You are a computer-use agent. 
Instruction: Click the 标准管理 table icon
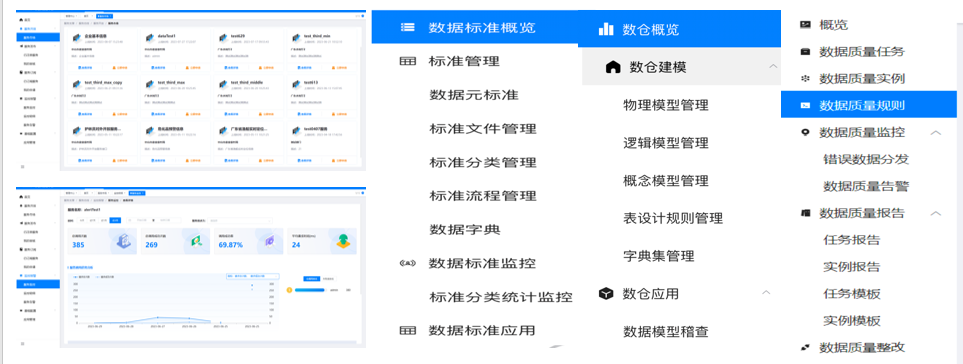click(408, 61)
